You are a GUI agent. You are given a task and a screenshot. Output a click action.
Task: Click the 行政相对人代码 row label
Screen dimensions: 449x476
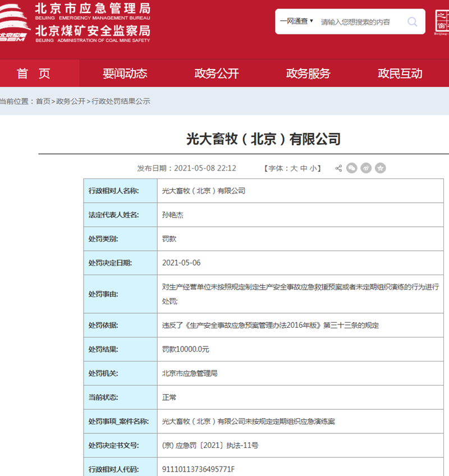pyautogui.click(x=113, y=469)
